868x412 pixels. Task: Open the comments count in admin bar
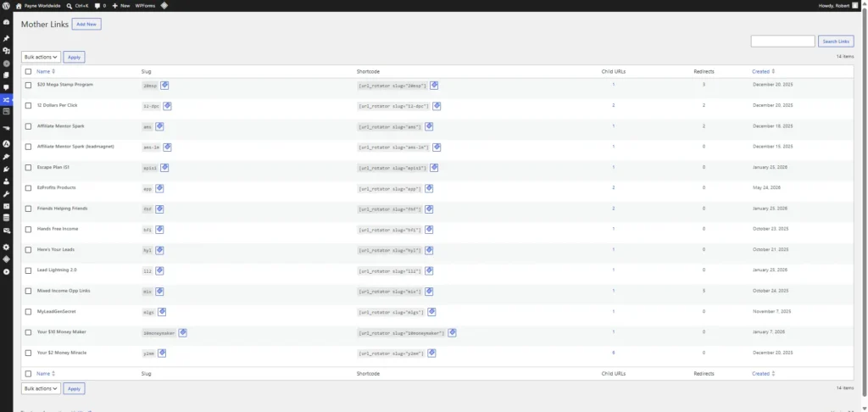[x=100, y=6]
